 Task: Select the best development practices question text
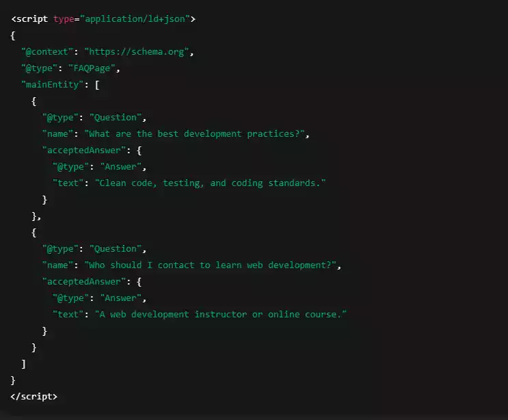coord(195,133)
